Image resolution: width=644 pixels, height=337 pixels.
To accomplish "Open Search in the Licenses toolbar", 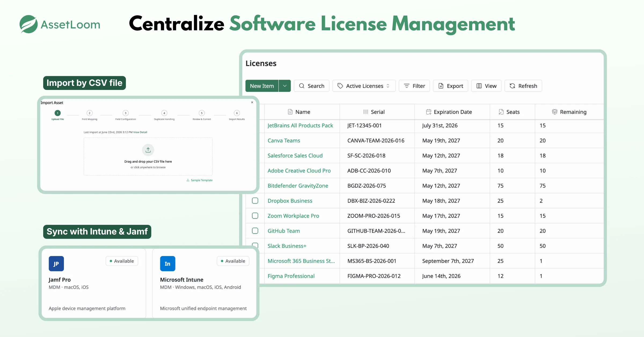I will click(312, 86).
